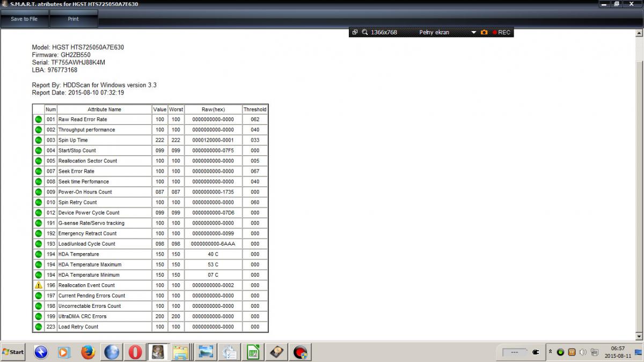Open the Opera browser from the taskbar
644x362 pixels.
135,352
